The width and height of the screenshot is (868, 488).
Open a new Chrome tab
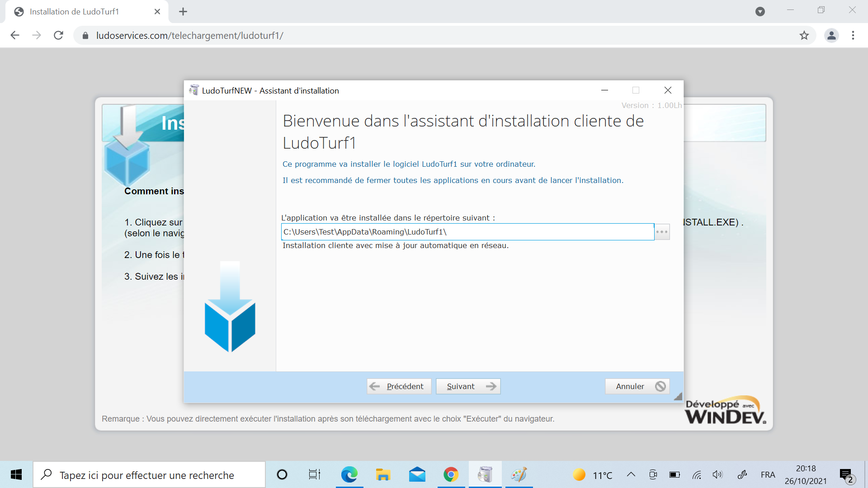click(x=183, y=12)
